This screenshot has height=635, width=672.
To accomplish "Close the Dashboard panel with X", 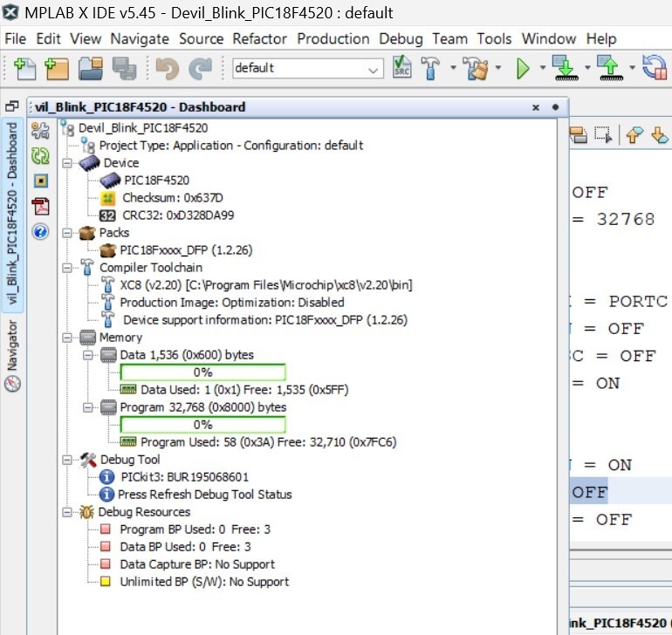I will [536, 107].
